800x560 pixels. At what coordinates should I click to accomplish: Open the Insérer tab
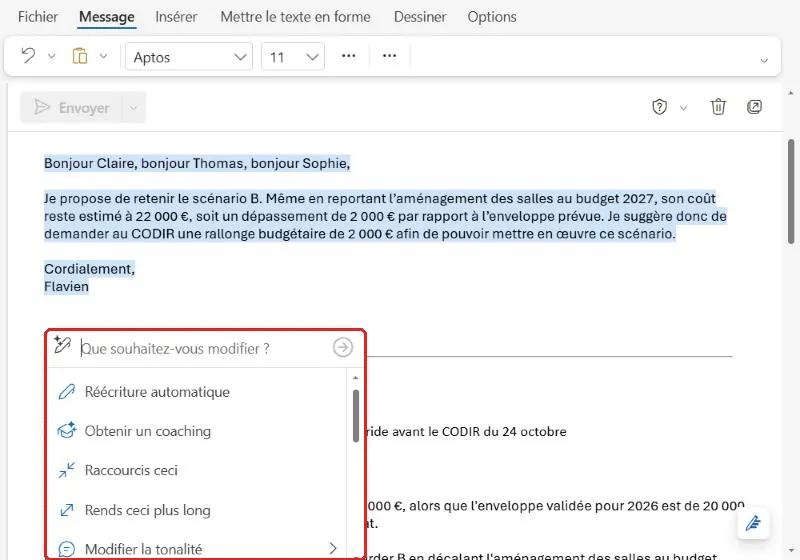click(x=176, y=17)
